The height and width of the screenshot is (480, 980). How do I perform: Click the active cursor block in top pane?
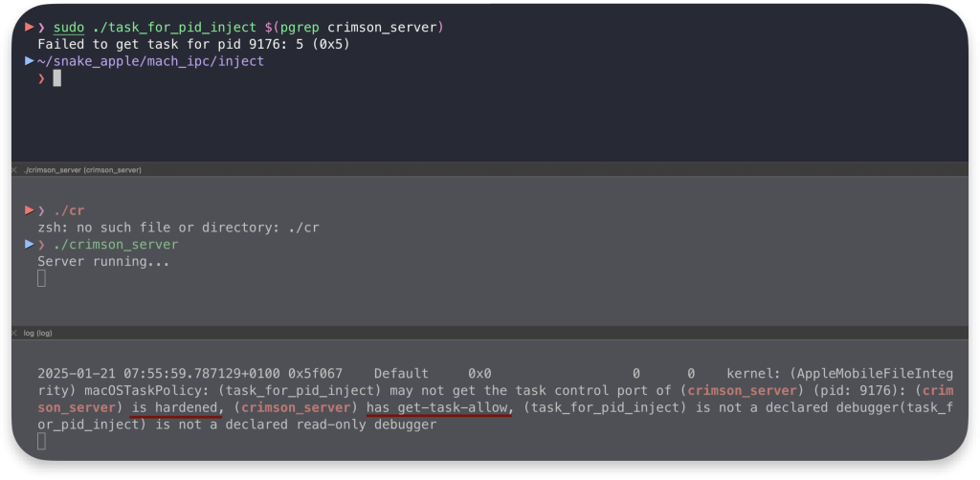[x=56, y=78]
